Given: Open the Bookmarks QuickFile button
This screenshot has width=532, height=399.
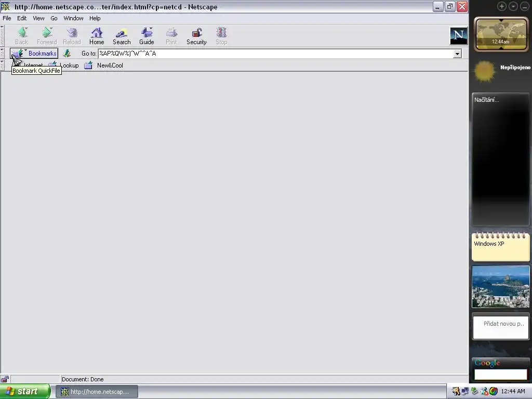Looking at the screenshot, I should (34, 54).
